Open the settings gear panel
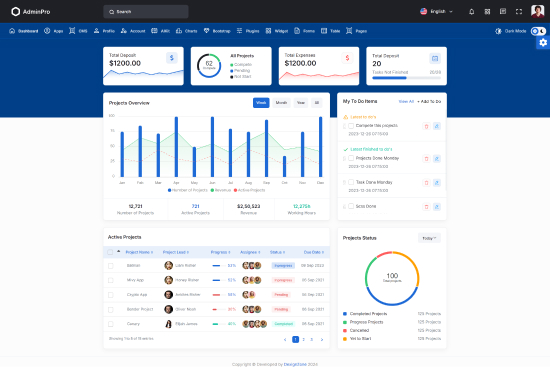 click(543, 42)
